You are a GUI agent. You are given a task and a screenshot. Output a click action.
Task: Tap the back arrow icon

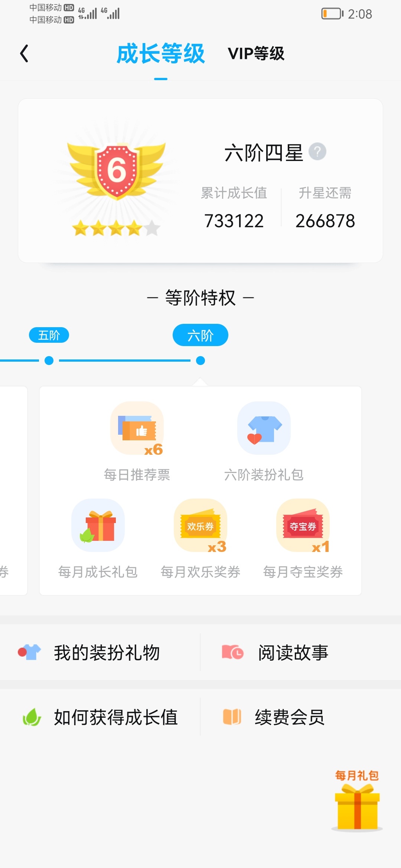pyautogui.click(x=24, y=53)
